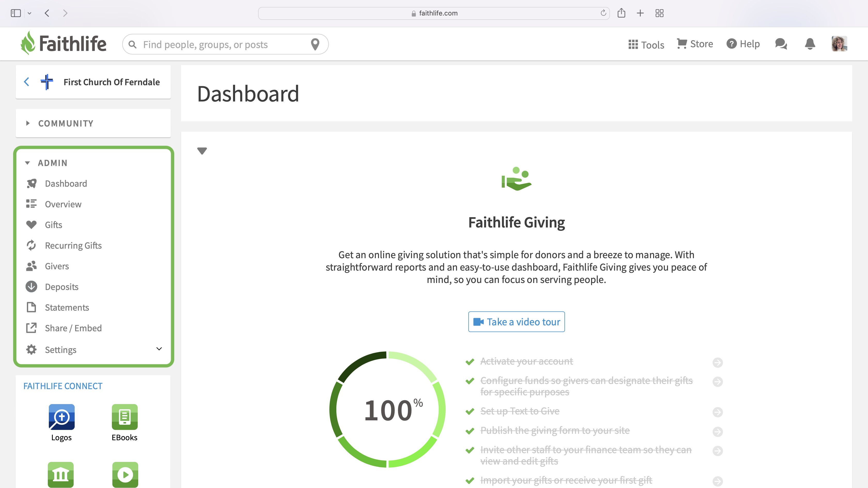Toggle checkmark for Set up Text to Give
This screenshot has height=488, width=868.
(x=470, y=412)
